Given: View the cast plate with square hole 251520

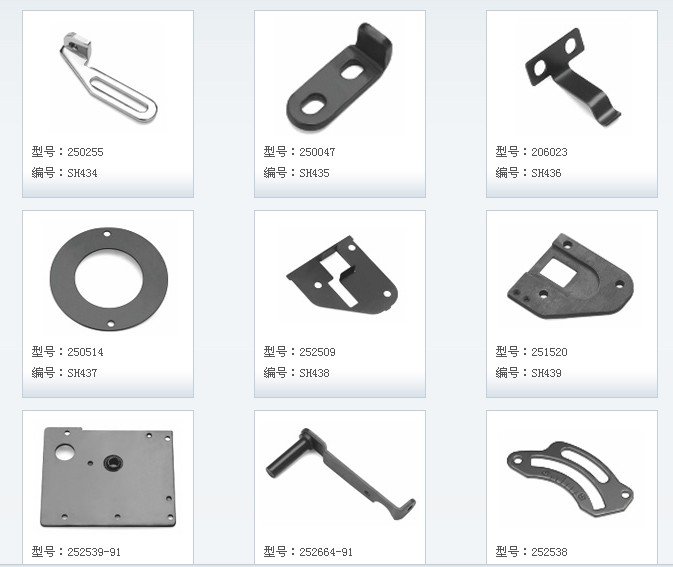Looking at the screenshot, I should coord(570,276).
